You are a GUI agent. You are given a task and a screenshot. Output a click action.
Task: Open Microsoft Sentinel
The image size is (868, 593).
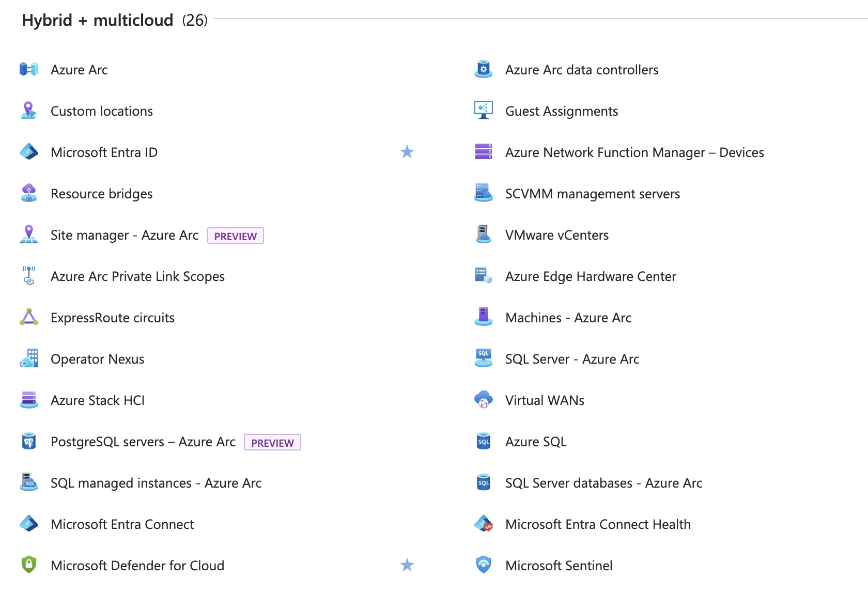click(x=559, y=566)
